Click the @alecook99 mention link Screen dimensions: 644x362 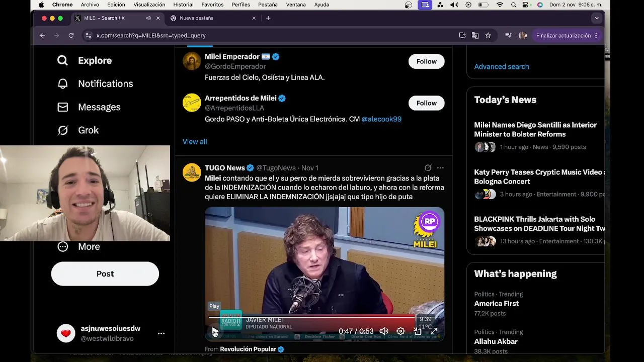pos(381,119)
